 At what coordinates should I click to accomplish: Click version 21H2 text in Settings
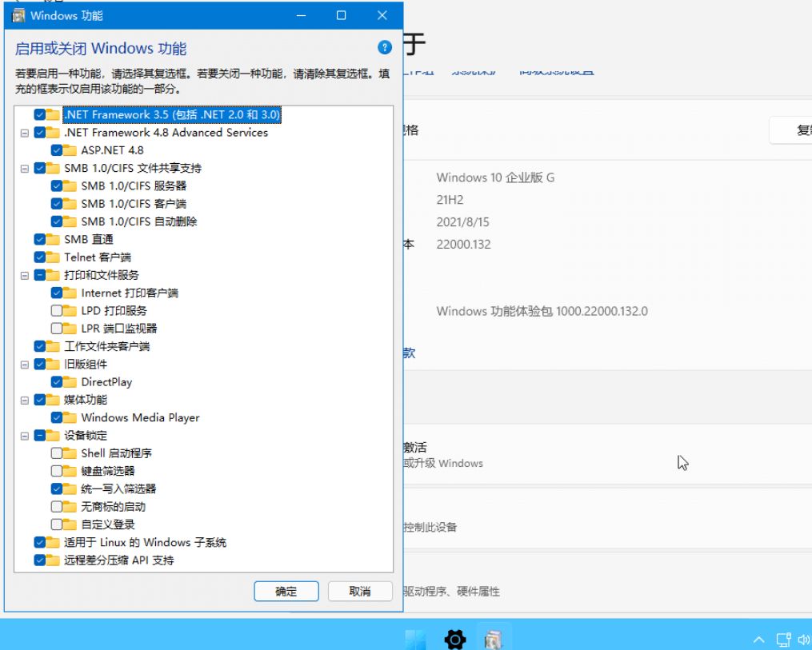450,200
